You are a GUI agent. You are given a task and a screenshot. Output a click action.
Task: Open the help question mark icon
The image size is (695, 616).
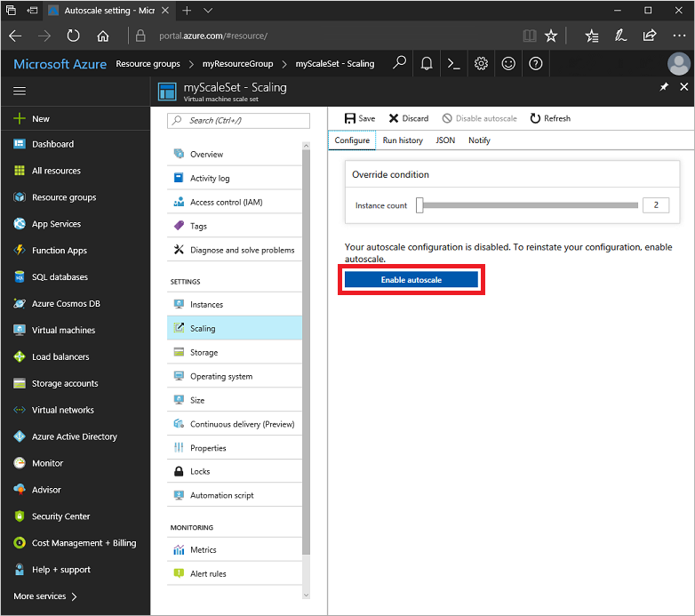[x=535, y=64]
